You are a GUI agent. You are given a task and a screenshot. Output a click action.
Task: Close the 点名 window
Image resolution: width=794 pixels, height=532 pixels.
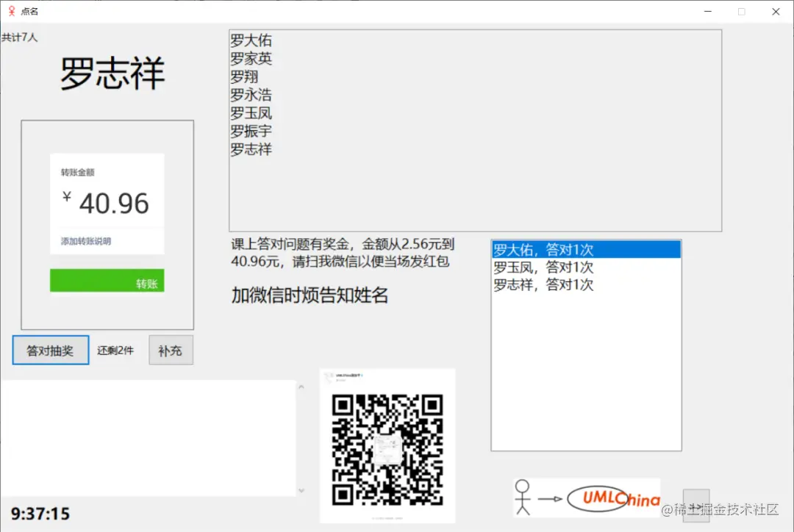point(776,11)
